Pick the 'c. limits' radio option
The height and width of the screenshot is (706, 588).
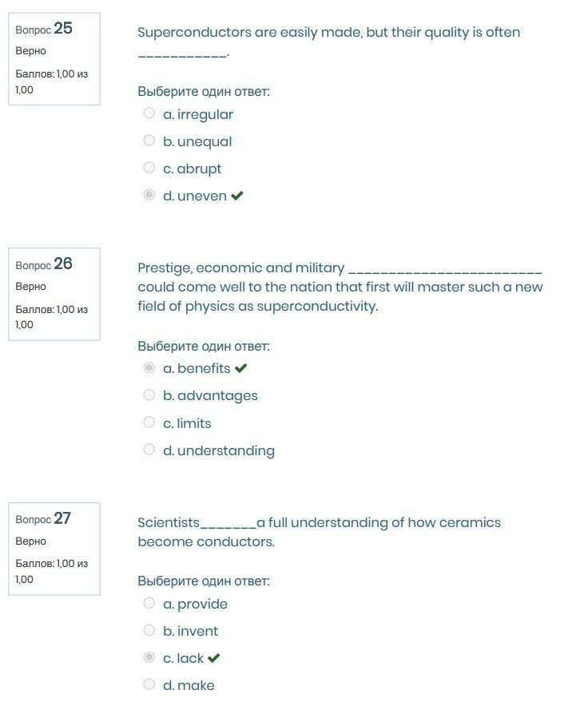(149, 422)
